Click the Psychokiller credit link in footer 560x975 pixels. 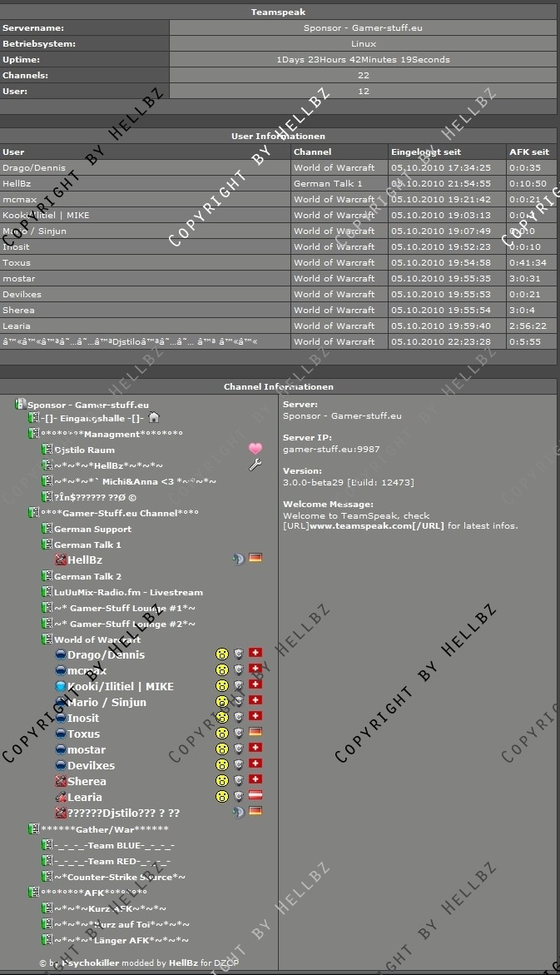[x=87, y=963]
